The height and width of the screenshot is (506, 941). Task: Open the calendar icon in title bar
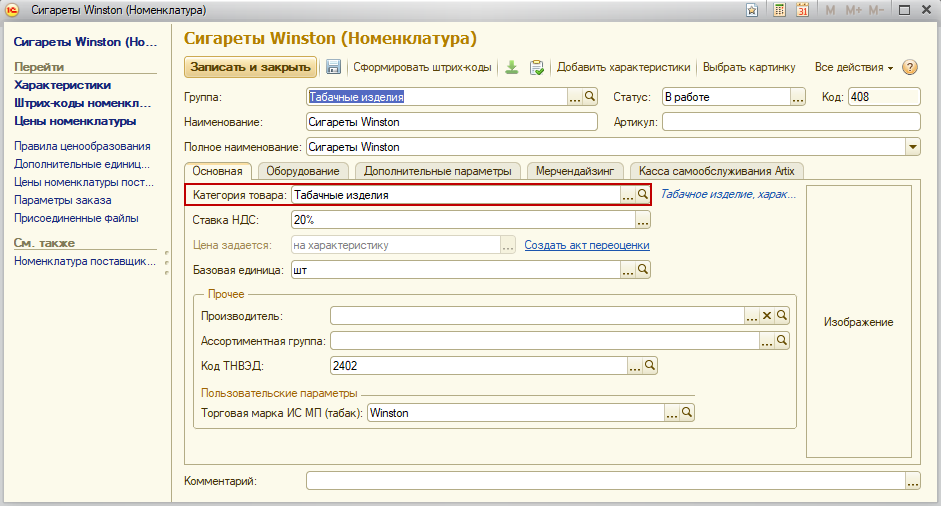802,10
